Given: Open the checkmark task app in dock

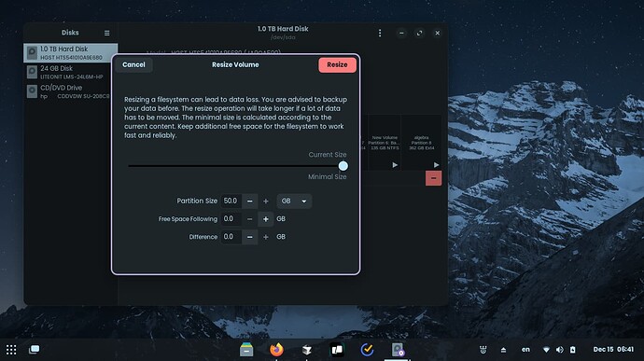Looking at the screenshot, I should [x=367, y=350].
